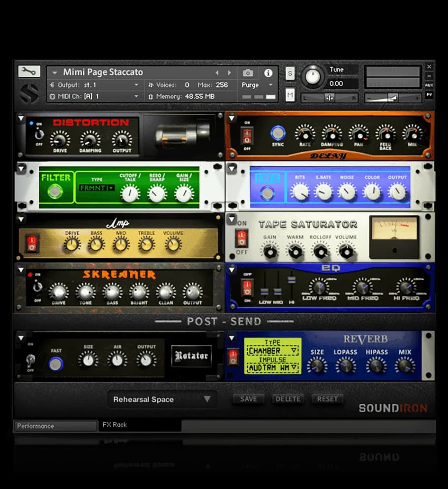448x489 pixels.
Task: Click the stereo pan slider
Action: [x=329, y=98]
